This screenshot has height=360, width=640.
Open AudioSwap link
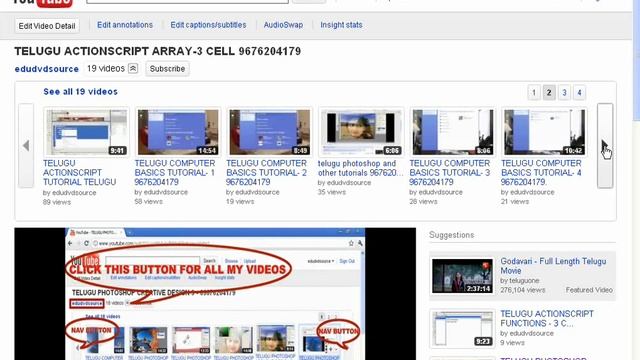point(283,25)
